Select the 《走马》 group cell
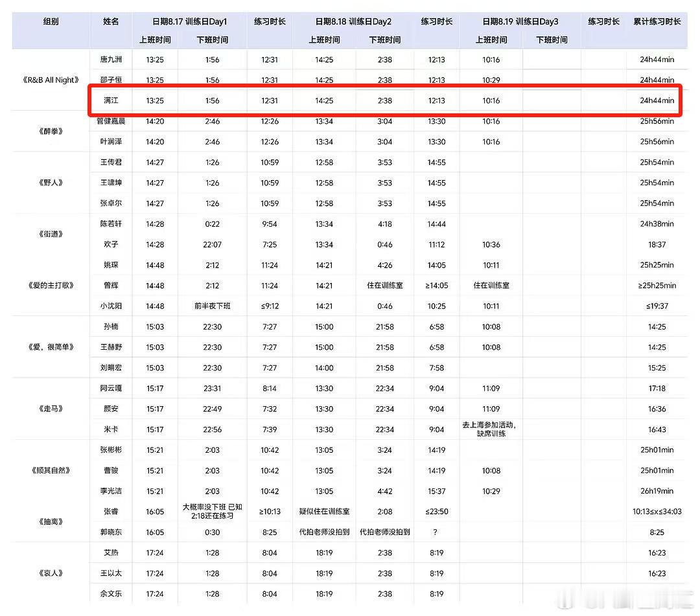700x616 pixels. (51, 409)
